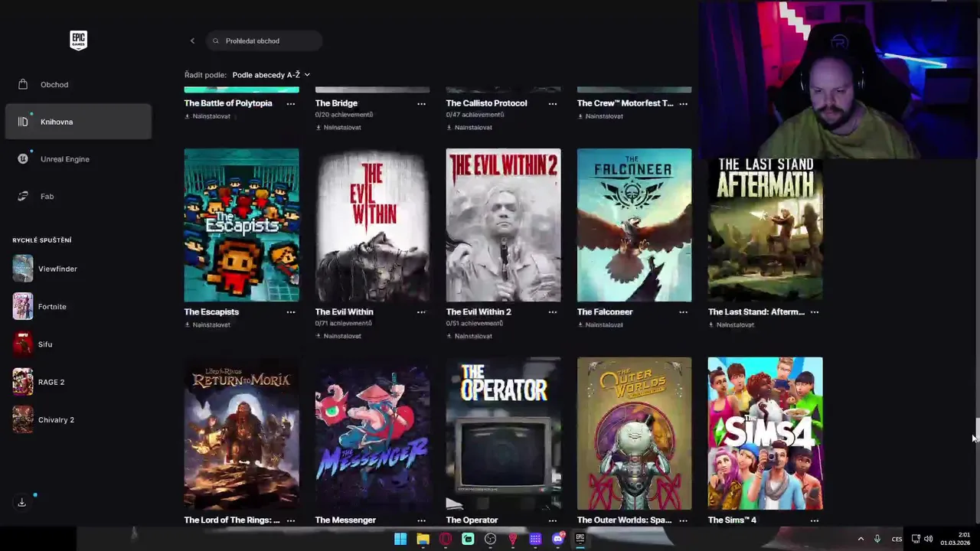Image resolution: width=980 pixels, height=551 pixels.
Task: Open options menu for The Bridge
Action: (x=421, y=103)
